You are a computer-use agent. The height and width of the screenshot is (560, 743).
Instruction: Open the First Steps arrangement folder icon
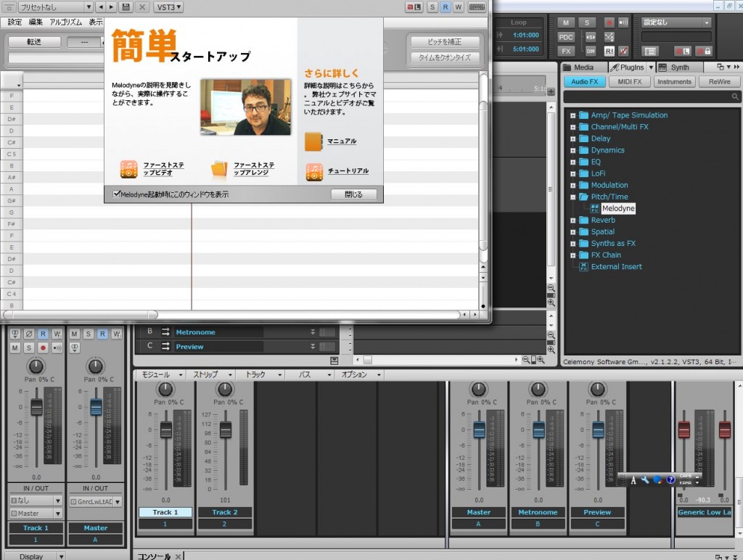click(219, 169)
